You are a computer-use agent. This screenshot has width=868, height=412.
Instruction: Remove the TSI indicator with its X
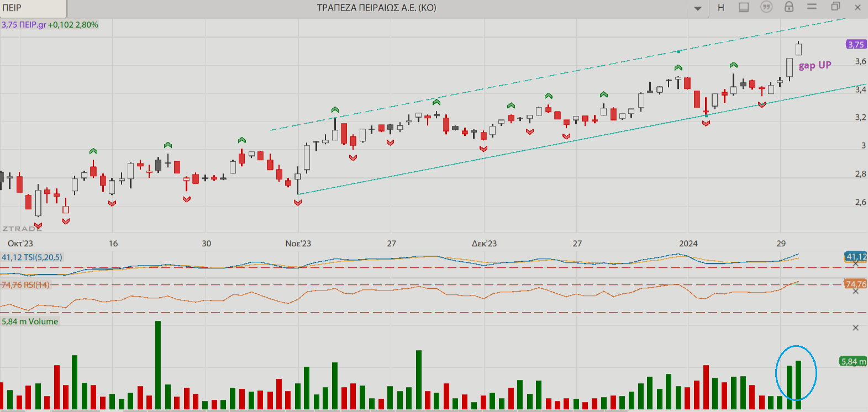point(856,264)
